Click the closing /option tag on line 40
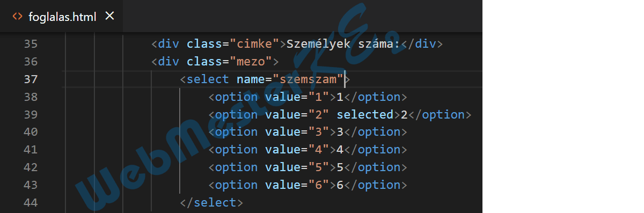644x213 pixels. pos(376,132)
